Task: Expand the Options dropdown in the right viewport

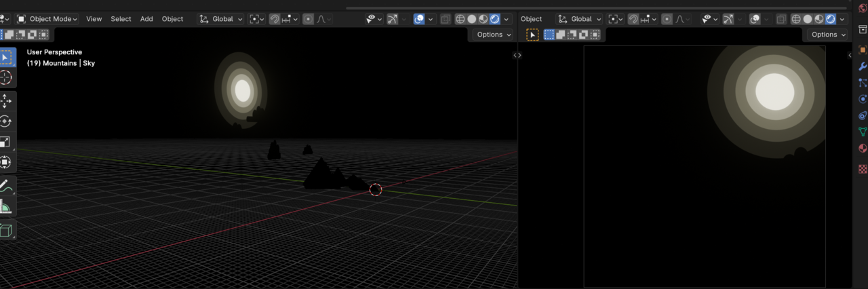Action: (x=828, y=35)
